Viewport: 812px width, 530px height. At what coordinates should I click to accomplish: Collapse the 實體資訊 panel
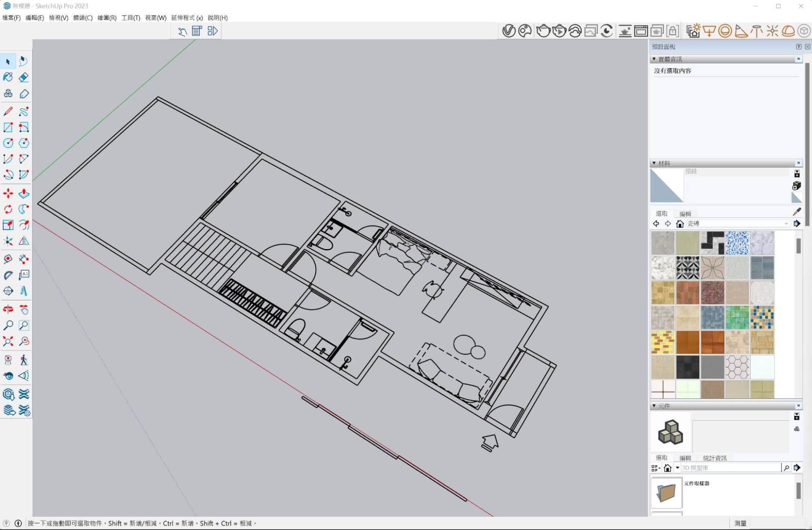click(654, 59)
